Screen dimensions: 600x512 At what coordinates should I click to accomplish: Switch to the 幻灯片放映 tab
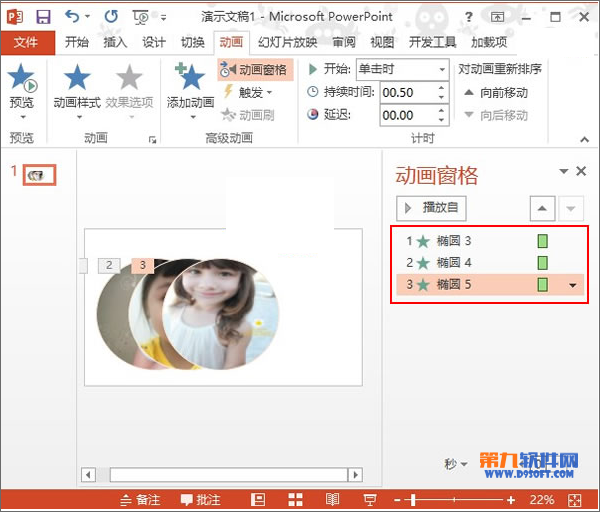[x=287, y=42]
